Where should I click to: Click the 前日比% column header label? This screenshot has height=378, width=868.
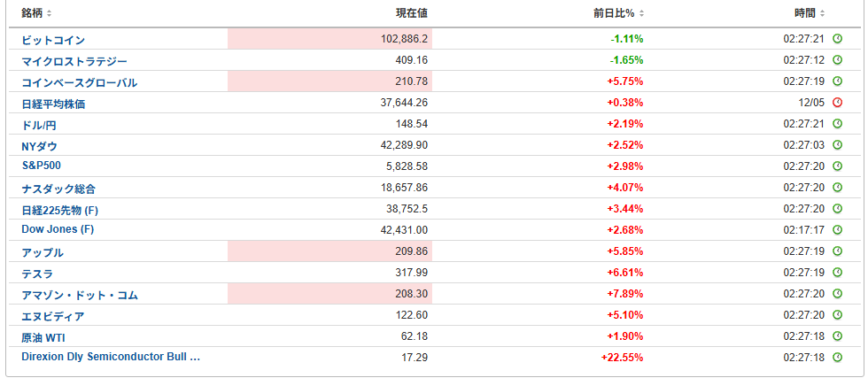(x=615, y=12)
